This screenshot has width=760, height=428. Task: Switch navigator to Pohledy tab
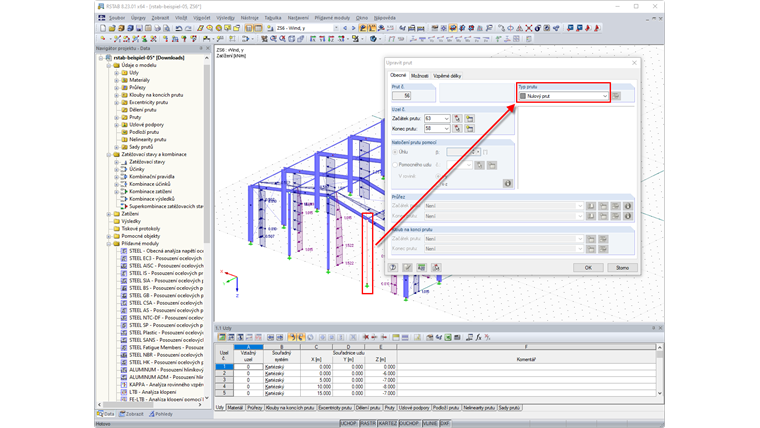[x=161, y=414]
